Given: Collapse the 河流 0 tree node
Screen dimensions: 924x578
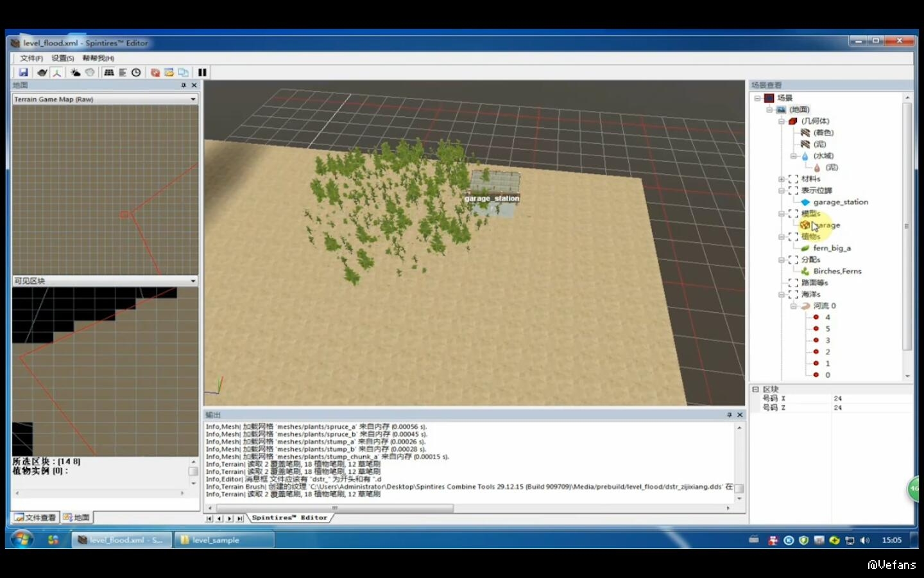Looking at the screenshot, I should [793, 306].
